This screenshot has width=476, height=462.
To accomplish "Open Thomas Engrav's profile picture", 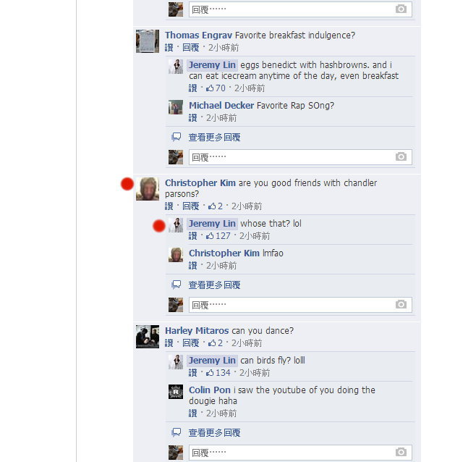I will point(148,41).
